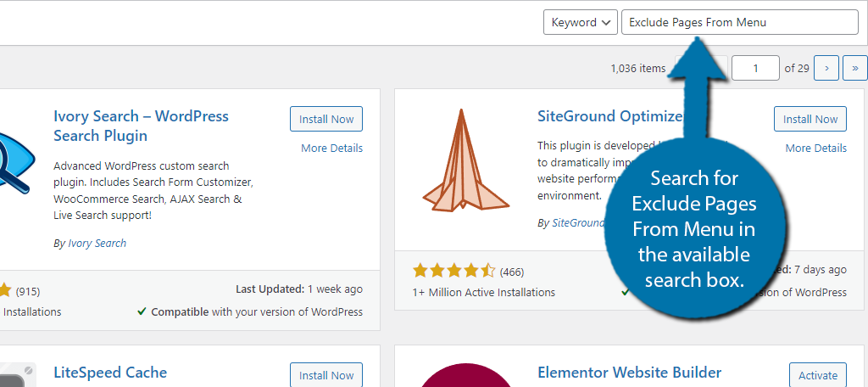Click Ivory Search compatibility notice text
The width and height of the screenshot is (868, 387).
pyautogui.click(x=250, y=311)
